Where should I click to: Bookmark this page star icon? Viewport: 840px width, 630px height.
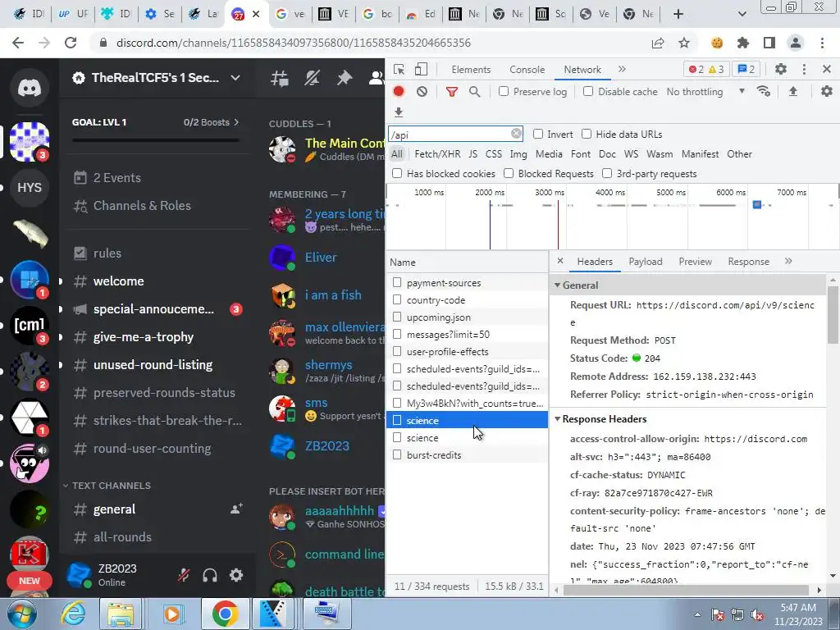coord(684,43)
